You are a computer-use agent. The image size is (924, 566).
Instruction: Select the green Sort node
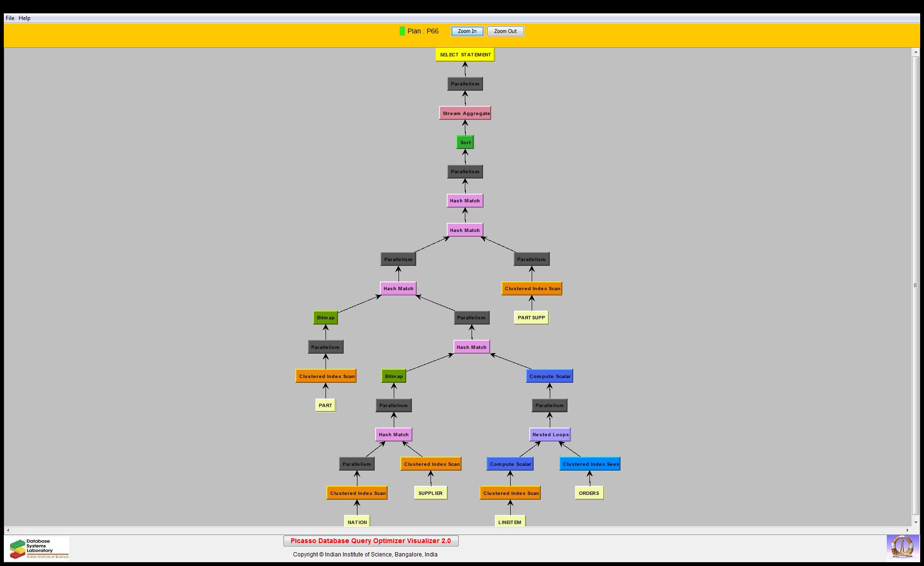pyautogui.click(x=465, y=142)
